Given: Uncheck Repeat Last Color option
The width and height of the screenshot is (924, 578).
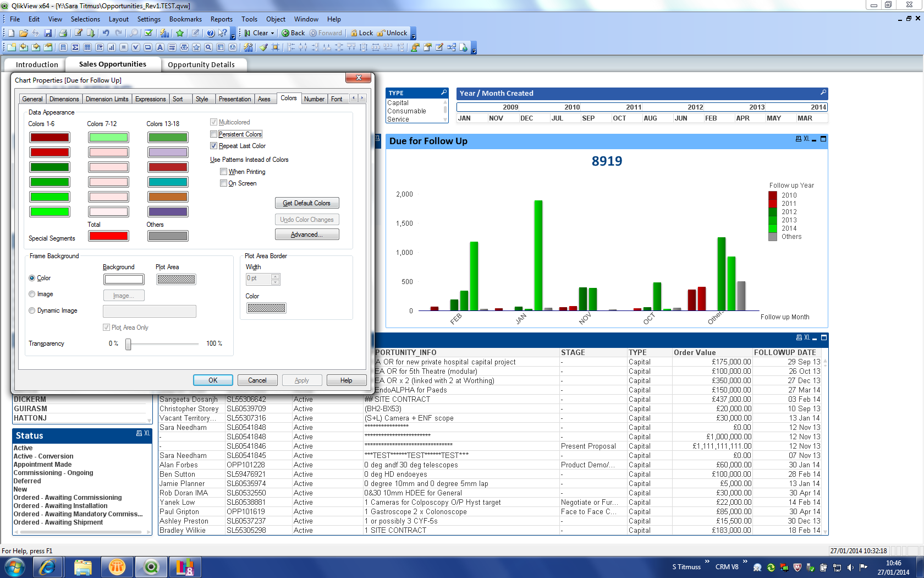Looking at the screenshot, I should [214, 146].
